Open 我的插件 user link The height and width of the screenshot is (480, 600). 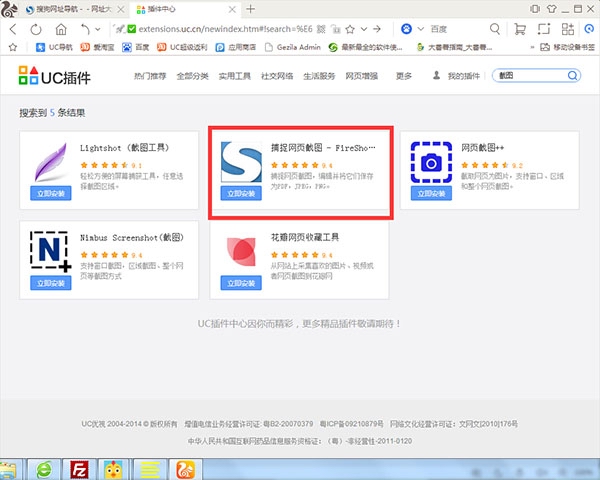pyautogui.click(x=456, y=76)
